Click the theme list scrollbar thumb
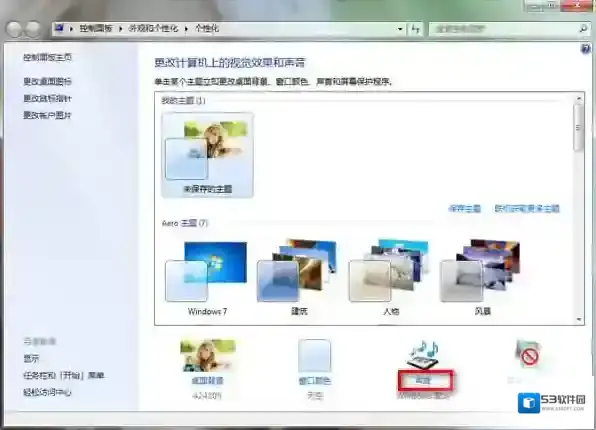The height and width of the screenshot is (430, 596). tap(579, 128)
